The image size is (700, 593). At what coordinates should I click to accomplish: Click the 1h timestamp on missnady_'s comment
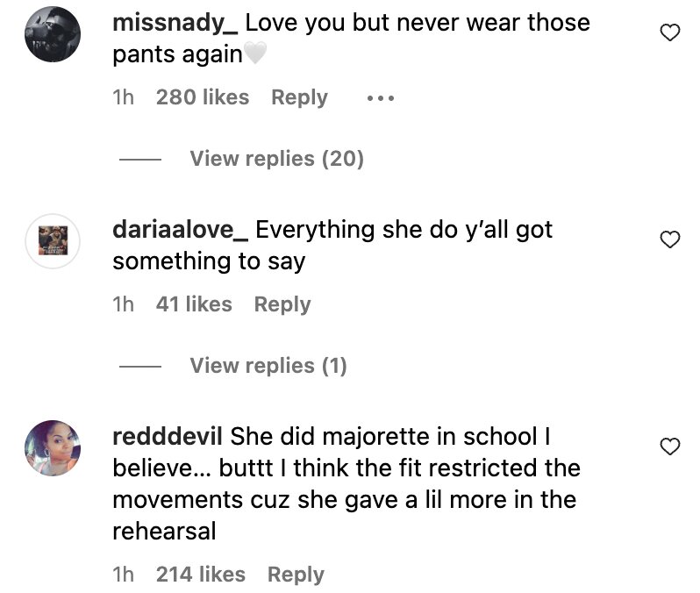123,97
